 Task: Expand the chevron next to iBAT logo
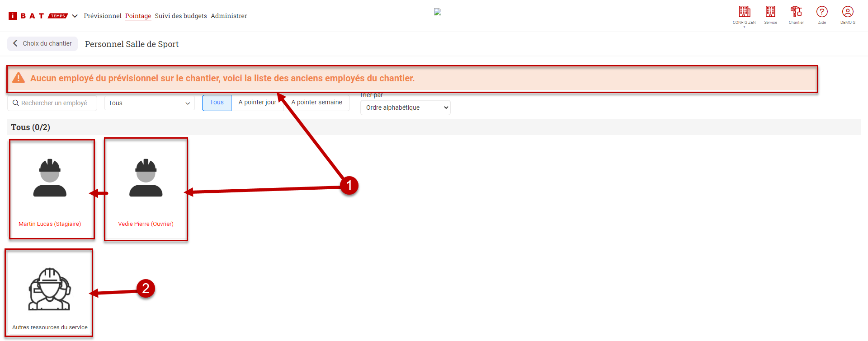pos(75,16)
